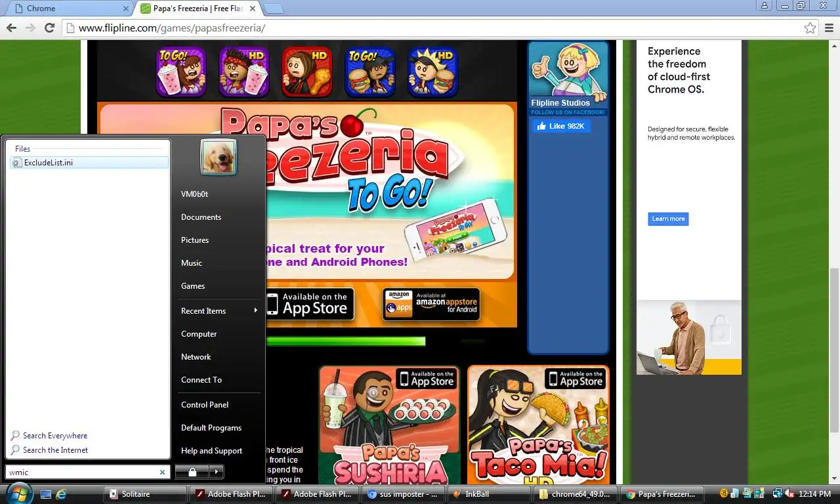The width and height of the screenshot is (840, 504).
Task: Click Connect To in Start menu
Action: [201, 380]
